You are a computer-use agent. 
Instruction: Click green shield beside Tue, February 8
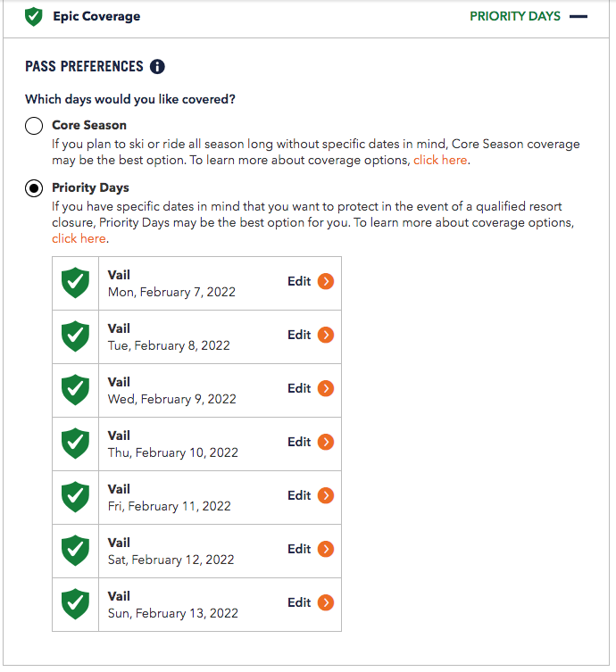(x=75, y=336)
